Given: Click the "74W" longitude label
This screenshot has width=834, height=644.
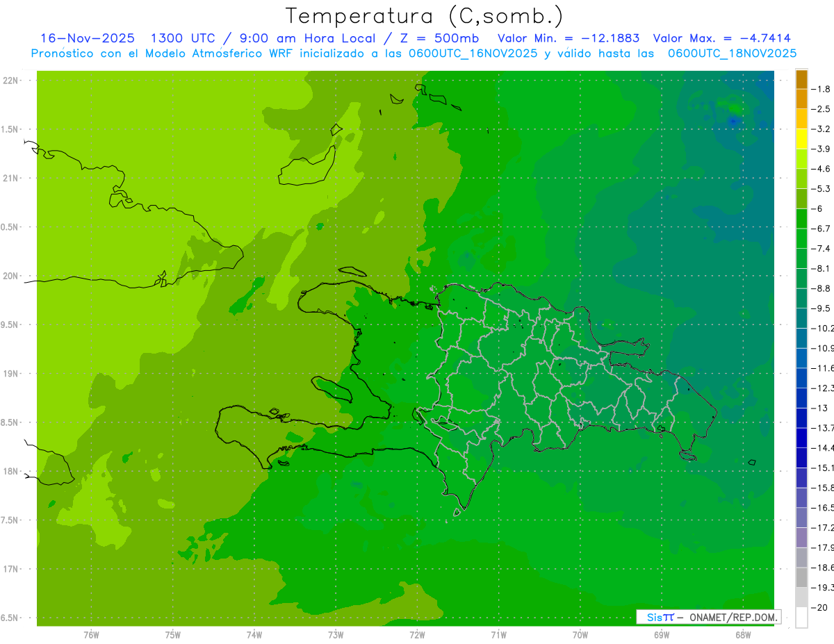Looking at the screenshot, I should tap(254, 635).
